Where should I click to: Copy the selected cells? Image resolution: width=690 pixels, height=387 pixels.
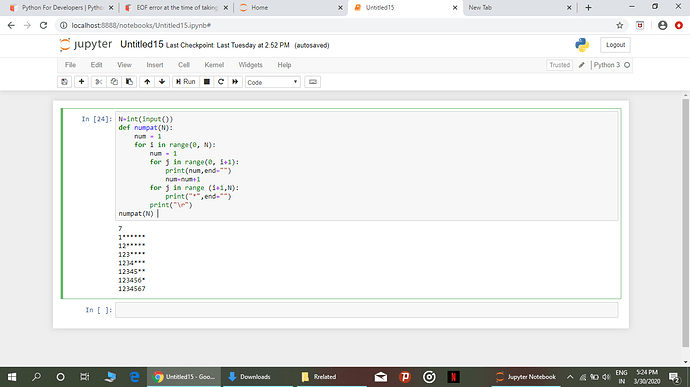click(x=114, y=82)
